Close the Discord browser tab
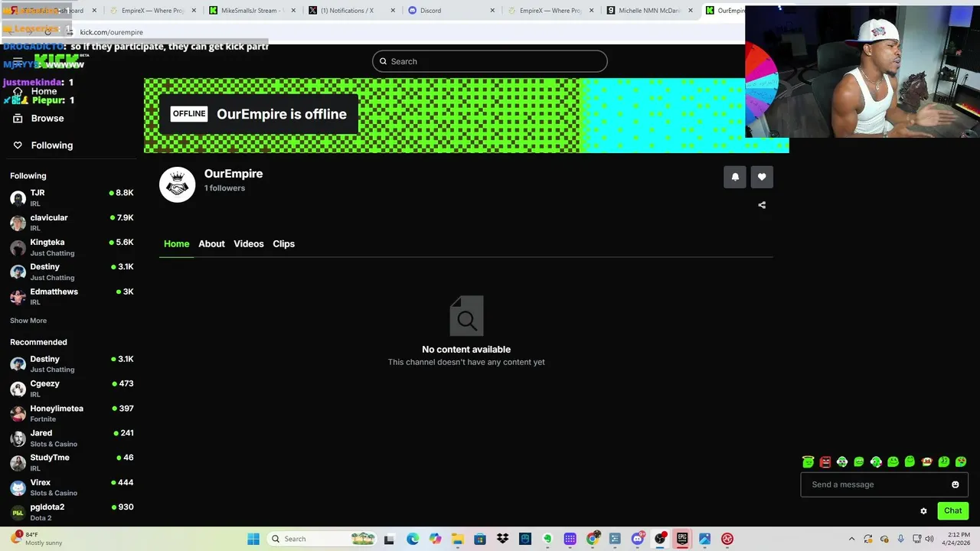Screen dimensions: 980x551 click(x=492, y=11)
